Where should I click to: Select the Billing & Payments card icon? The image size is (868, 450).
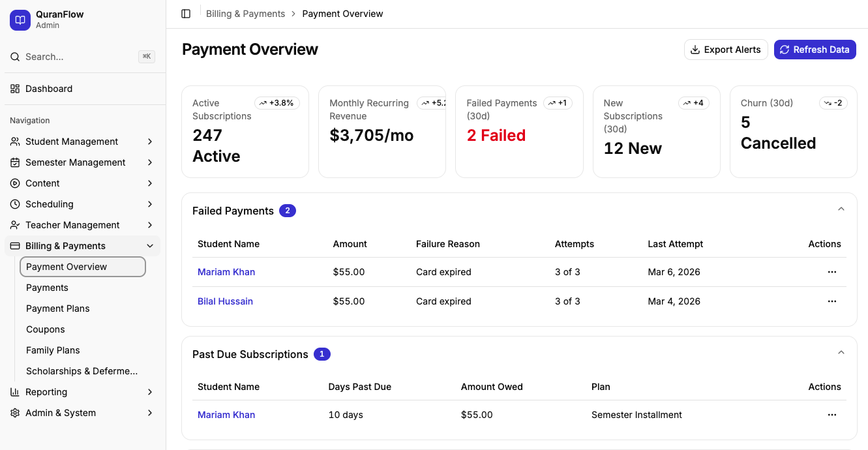coord(14,245)
